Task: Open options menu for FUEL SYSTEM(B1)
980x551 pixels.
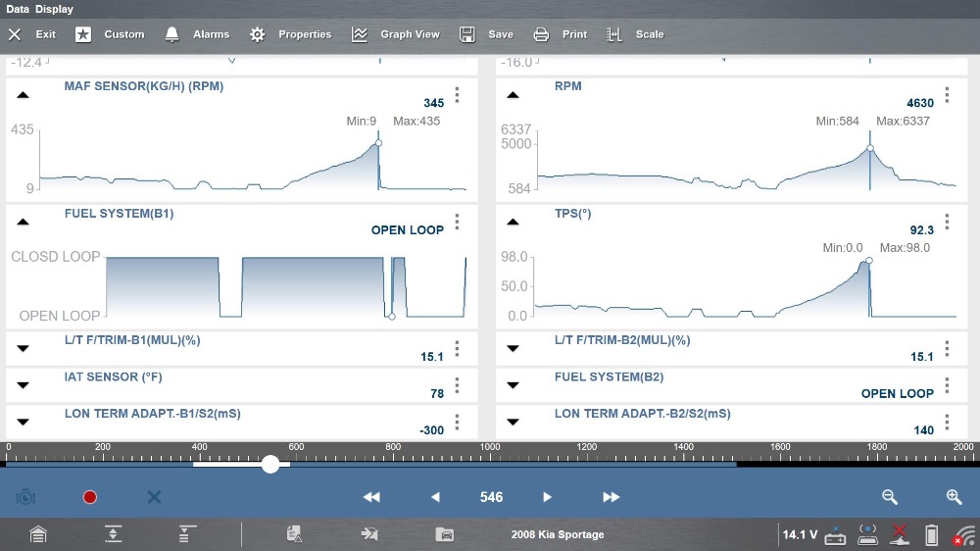Action: tap(457, 222)
